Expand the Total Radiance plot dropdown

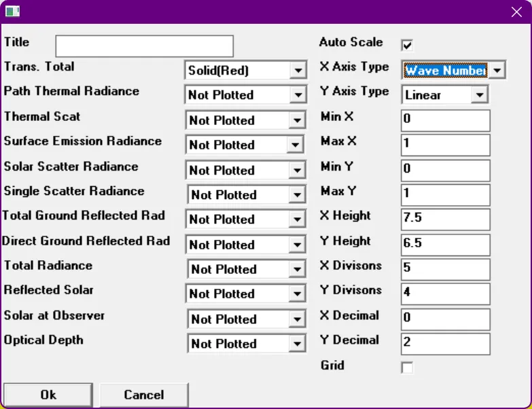click(297, 270)
